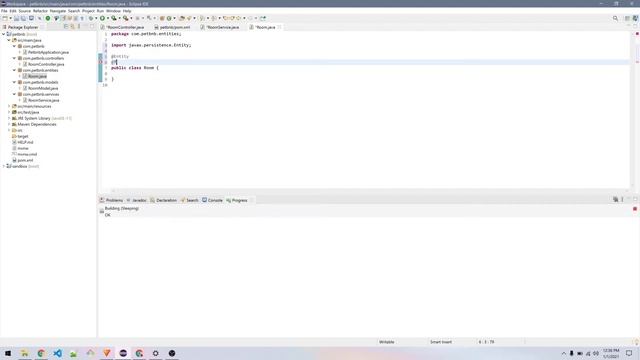Click the tip lightbulb icon in status bar
This screenshot has width=640, height=360.
point(636,342)
